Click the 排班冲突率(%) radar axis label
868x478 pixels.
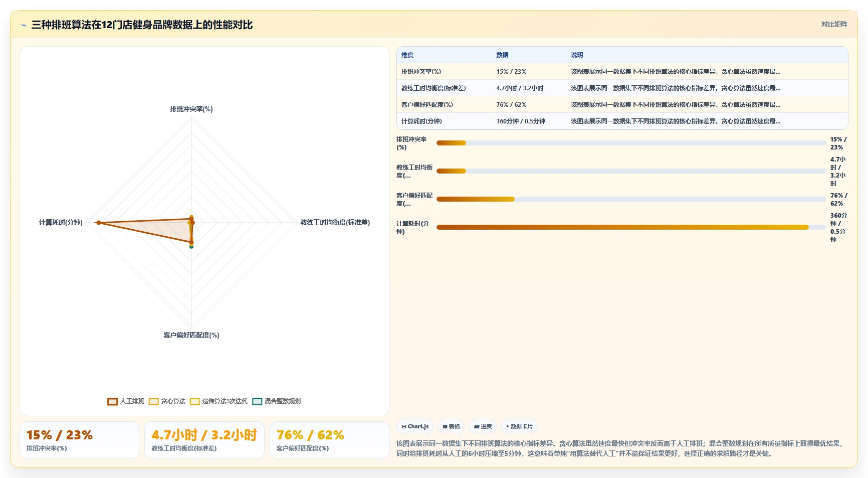coord(191,109)
